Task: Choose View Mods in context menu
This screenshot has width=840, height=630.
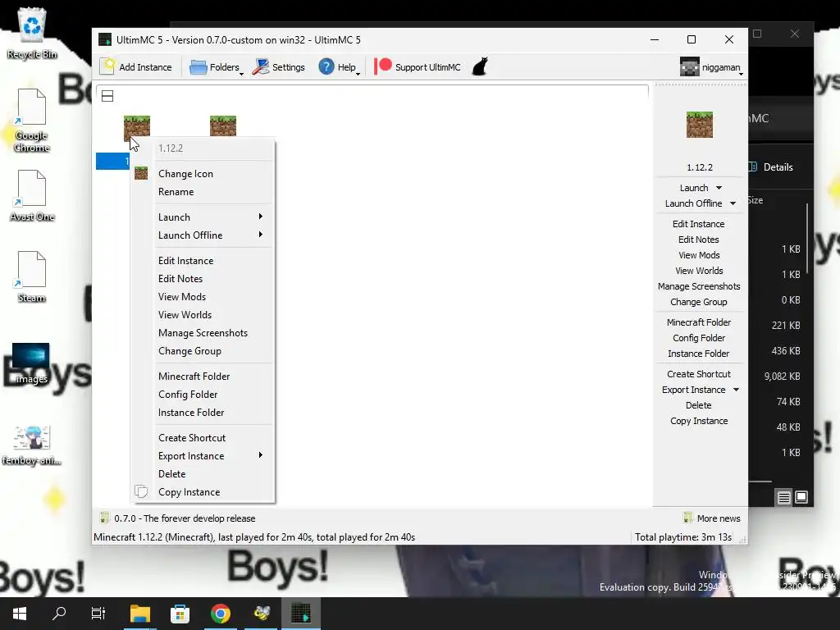Action: click(182, 297)
